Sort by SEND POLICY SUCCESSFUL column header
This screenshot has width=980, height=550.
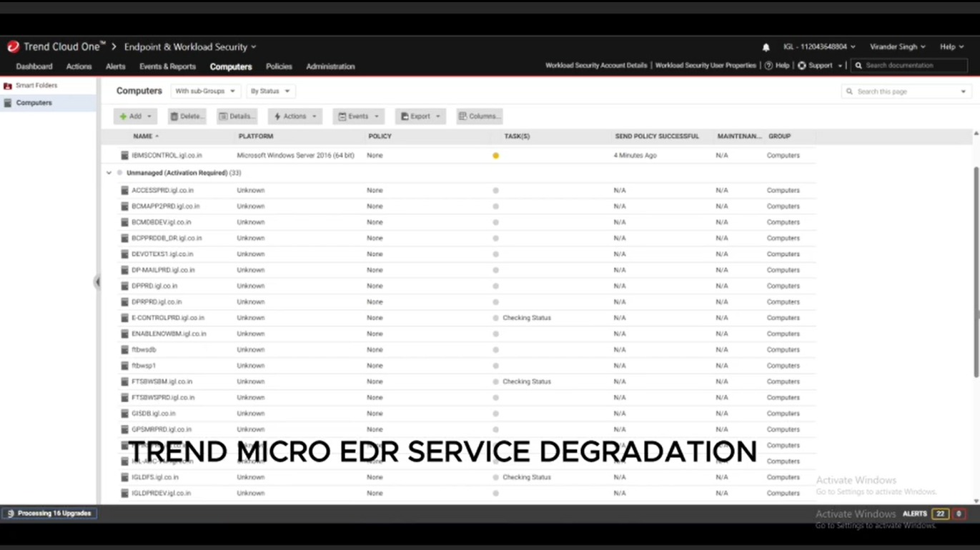pyautogui.click(x=657, y=136)
